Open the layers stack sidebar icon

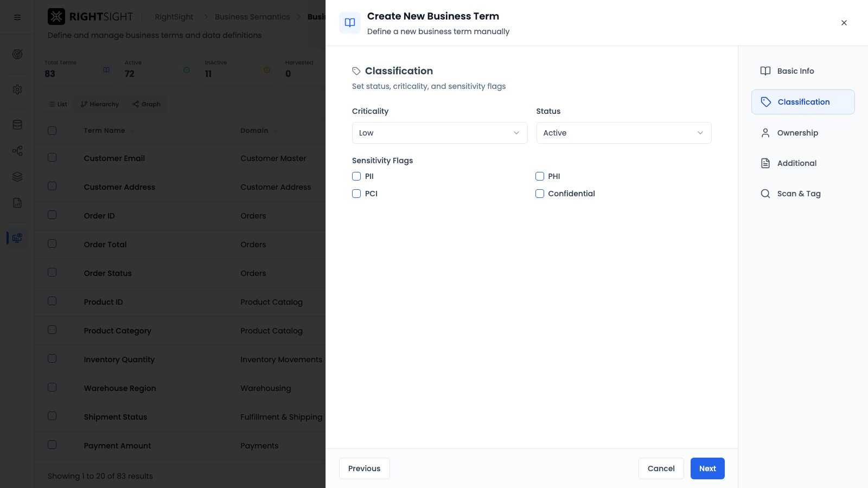coord(17,177)
